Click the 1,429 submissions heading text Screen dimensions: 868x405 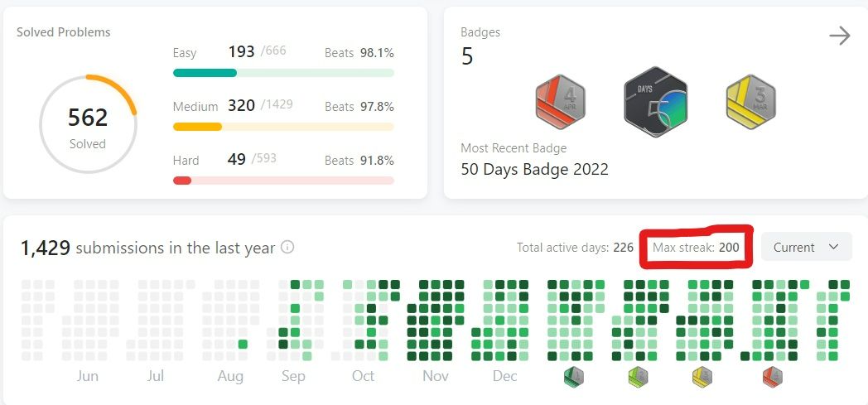(x=147, y=248)
